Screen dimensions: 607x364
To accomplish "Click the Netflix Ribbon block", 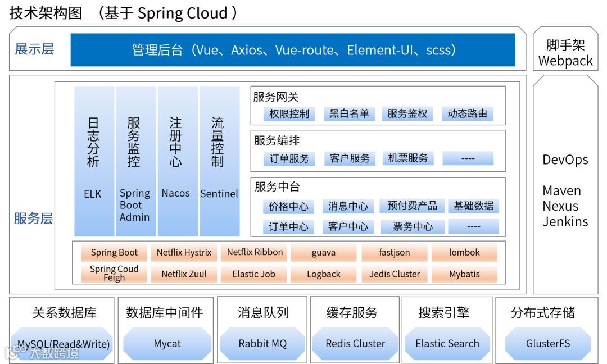I will [255, 252].
